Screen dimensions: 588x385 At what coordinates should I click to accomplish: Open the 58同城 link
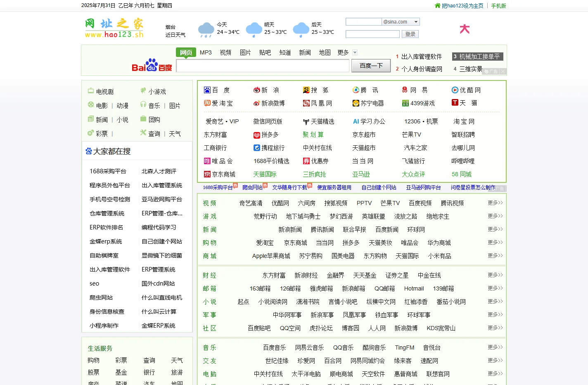coord(461,174)
